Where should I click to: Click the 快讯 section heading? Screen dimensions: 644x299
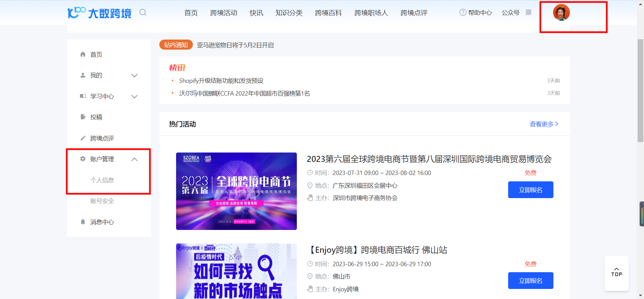point(177,68)
